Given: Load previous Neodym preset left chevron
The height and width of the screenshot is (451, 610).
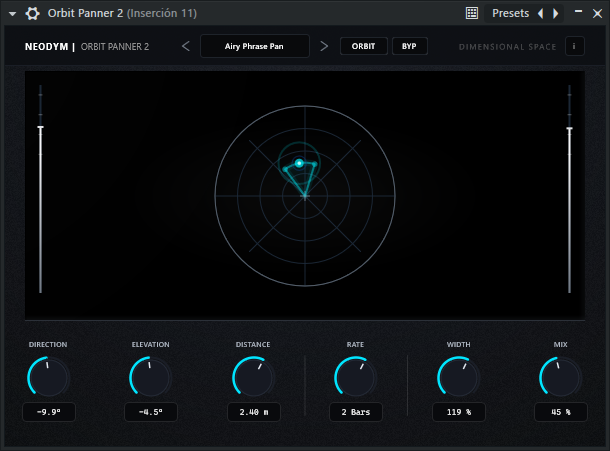Looking at the screenshot, I should (186, 46).
